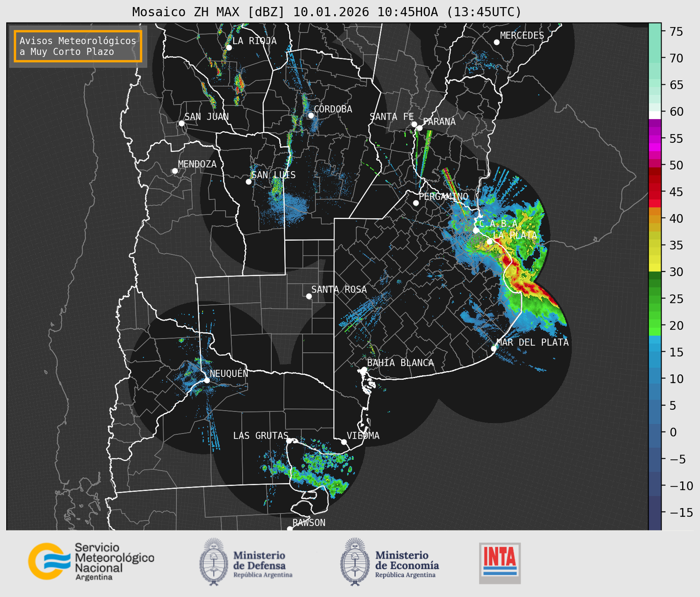Click the Ministerio de Defensa emblem
The width and height of the screenshot is (700, 597).
pos(213,562)
